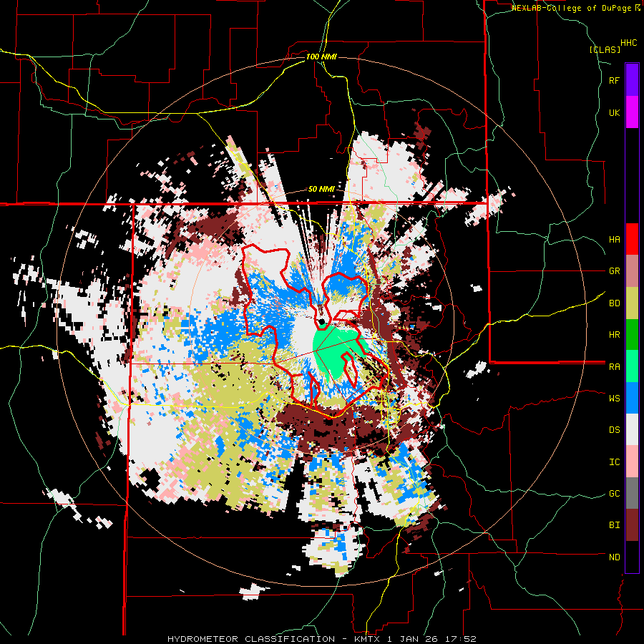Click the HR green legend swatch

click(632, 335)
